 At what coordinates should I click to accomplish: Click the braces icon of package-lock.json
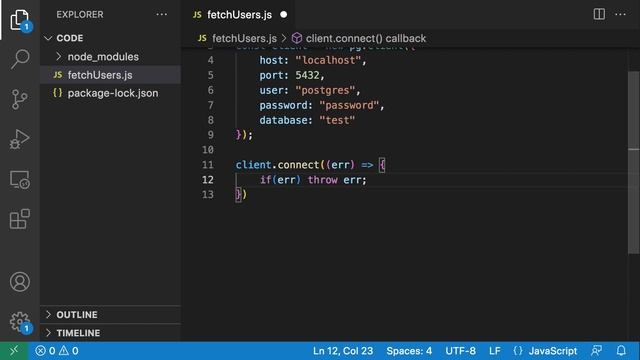(x=58, y=93)
